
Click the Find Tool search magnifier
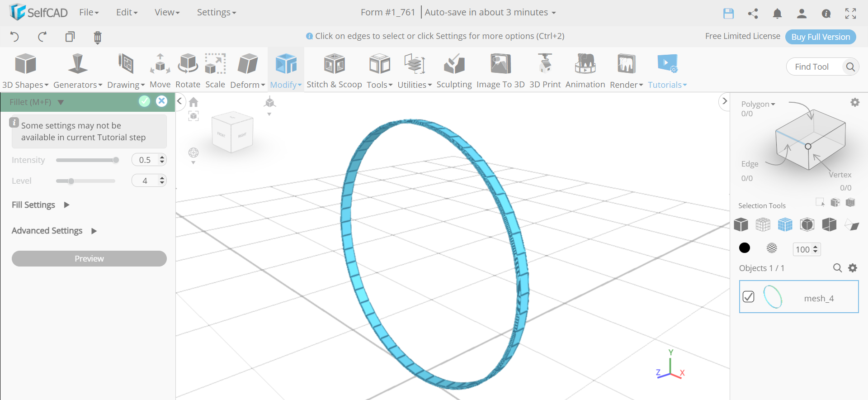coord(850,67)
